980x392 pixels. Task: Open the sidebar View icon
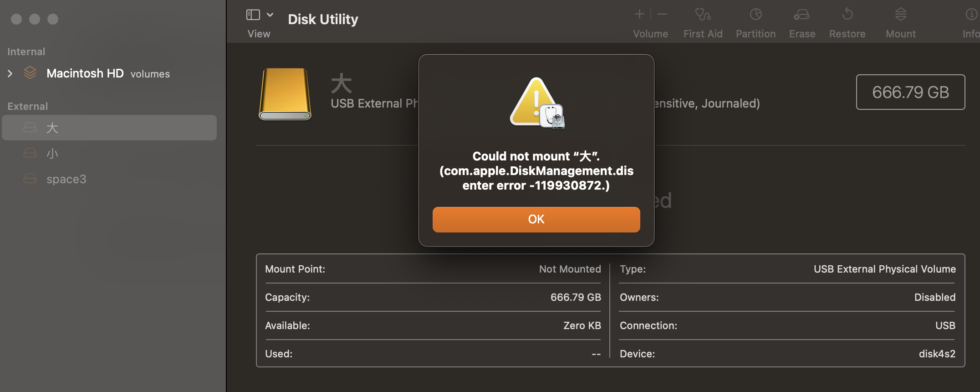pyautogui.click(x=253, y=15)
